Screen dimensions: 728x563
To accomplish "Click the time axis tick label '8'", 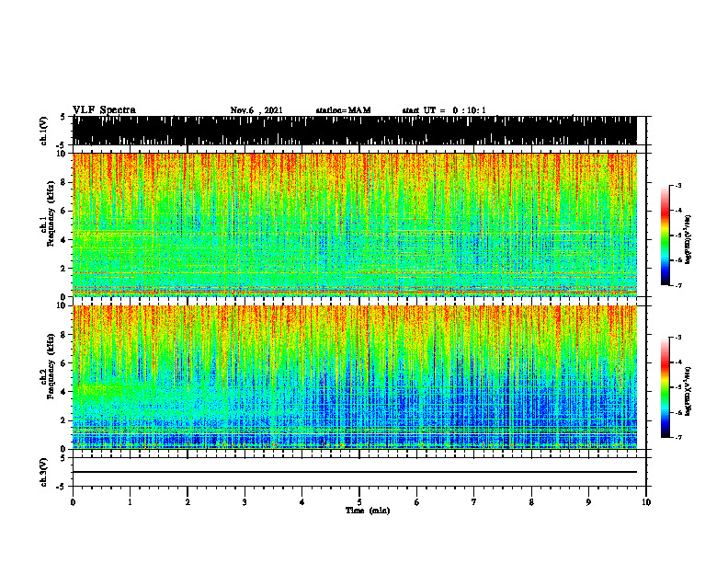I will pyautogui.click(x=531, y=502).
